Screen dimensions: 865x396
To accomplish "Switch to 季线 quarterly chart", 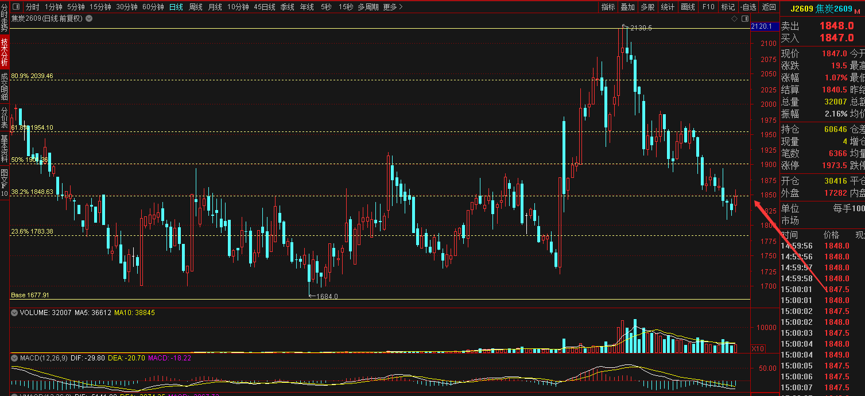I will pyautogui.click(x=287, y=7).
